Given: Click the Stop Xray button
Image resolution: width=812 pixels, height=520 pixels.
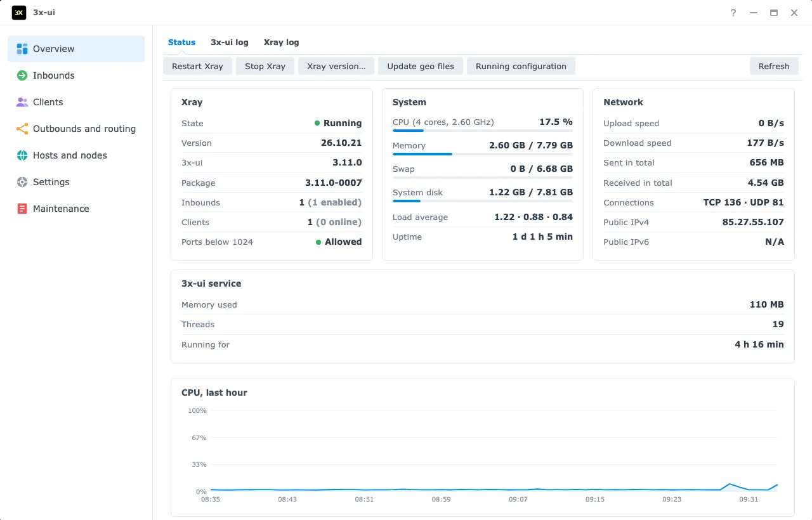Looking at the screenshot, I should pos(265,66).
